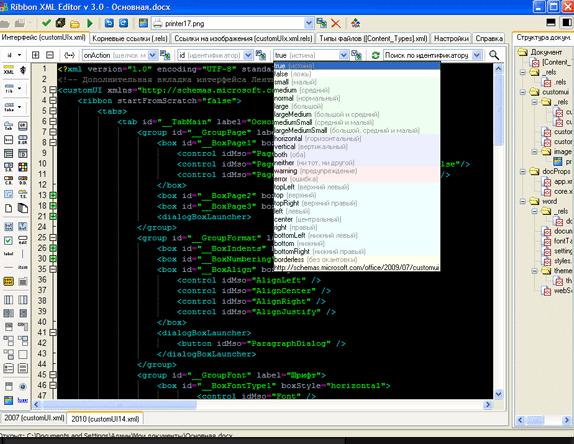Choose 'false' in the open dropdown list
Viewport: 574px width, 444px height.
click(x=357, y=74)
